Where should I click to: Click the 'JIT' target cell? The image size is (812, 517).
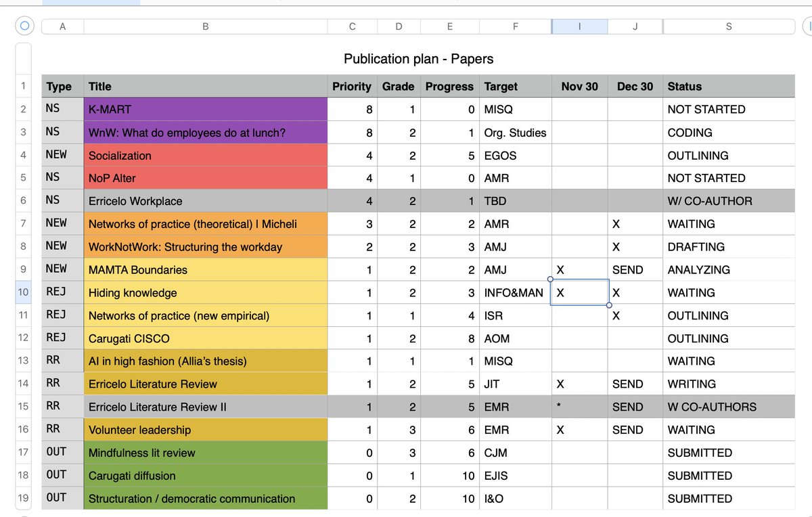pyautogui.click(x=516, y=384)
